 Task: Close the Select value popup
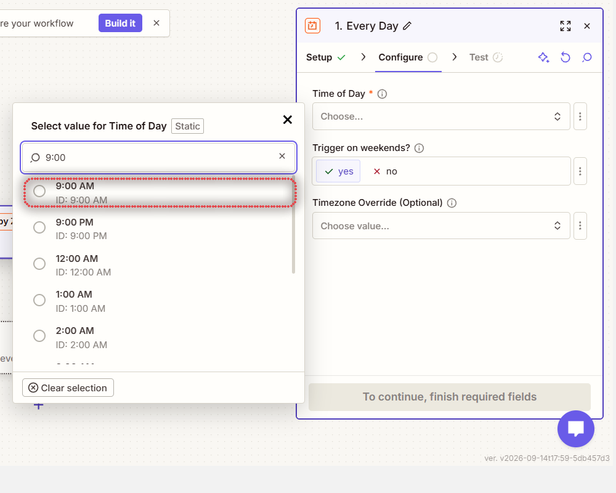pos(288,119)
